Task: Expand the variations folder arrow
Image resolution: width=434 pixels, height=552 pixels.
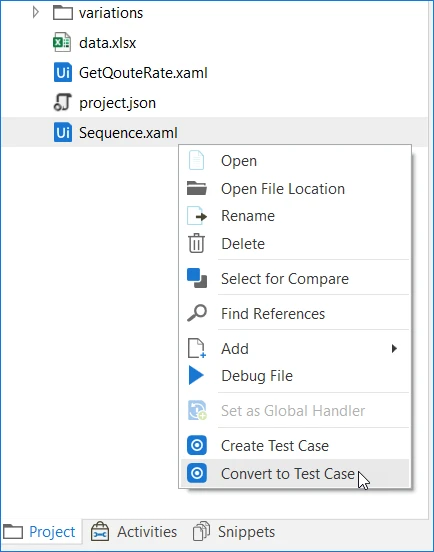Action: click(x=35, y=13)
